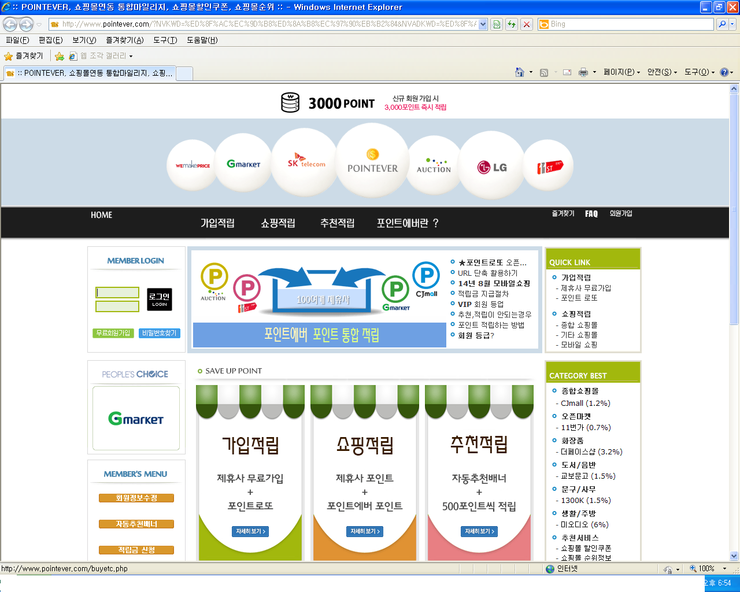Click the Gmarket logo bubble in banner

[x=244, y=163]
